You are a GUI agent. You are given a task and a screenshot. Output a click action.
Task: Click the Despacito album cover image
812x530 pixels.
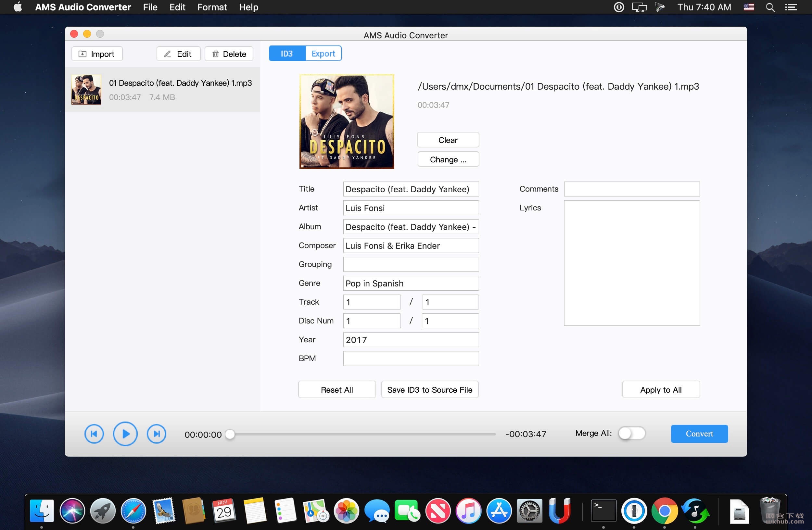point(347,121)
